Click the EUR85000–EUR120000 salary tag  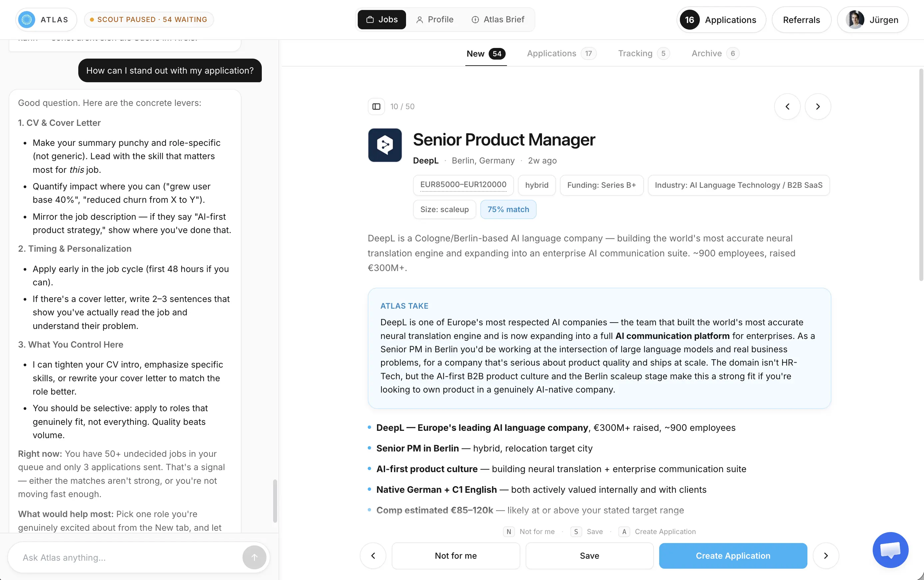point(463,185)
